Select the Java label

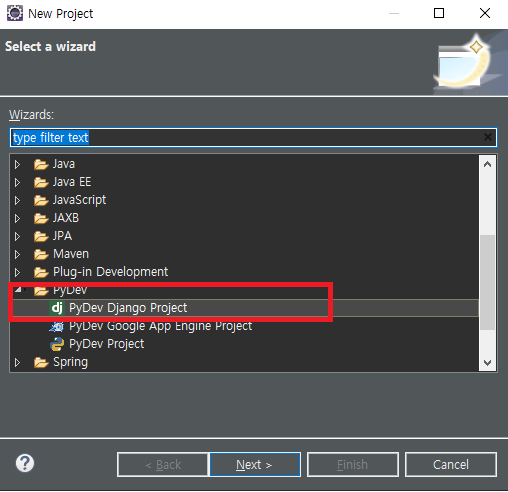pos(64,164)
